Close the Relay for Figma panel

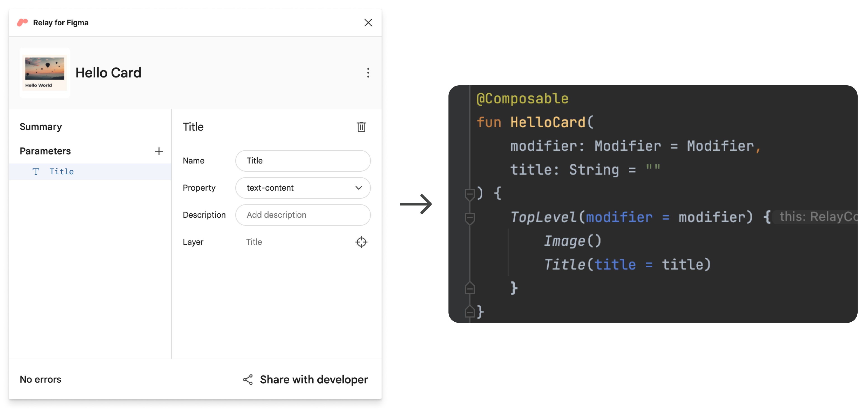click(367, 22)
